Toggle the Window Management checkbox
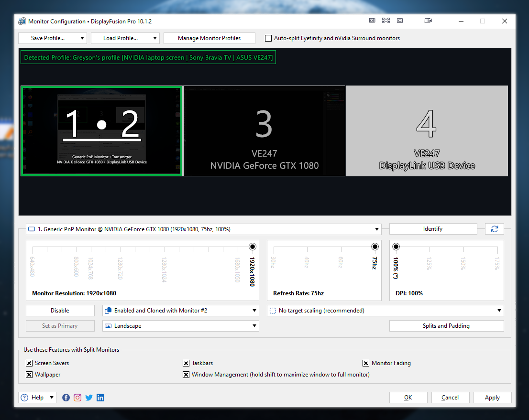The width and height of the screenshot is (529, 420). (x=186, y=375)
